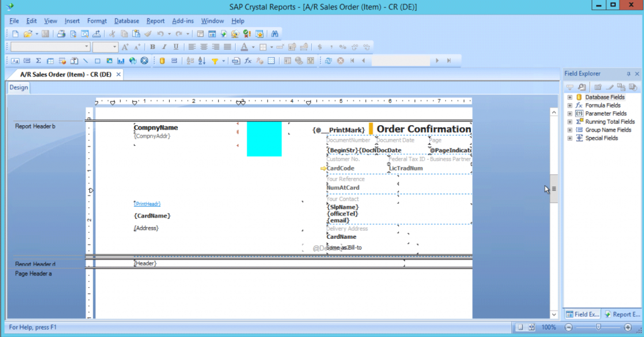The width and height of the screenshot is (644, 337).
Task: Click the Find binoculars icon
Action: click(x=275, y=34)
